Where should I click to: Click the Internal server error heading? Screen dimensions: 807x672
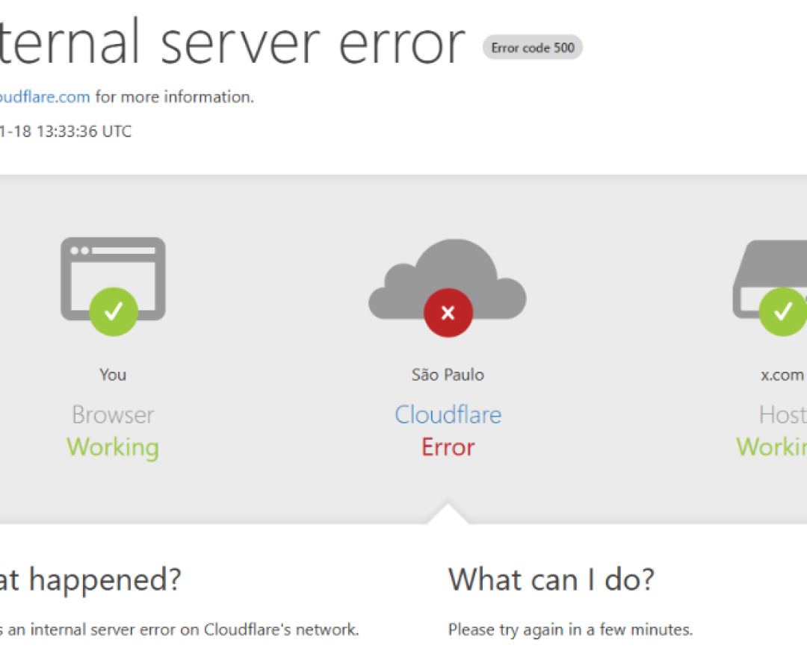(x=232, y=43)
